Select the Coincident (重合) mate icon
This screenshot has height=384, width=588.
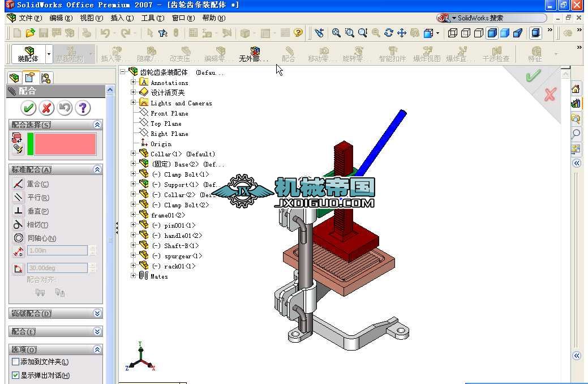pos(18,184)
